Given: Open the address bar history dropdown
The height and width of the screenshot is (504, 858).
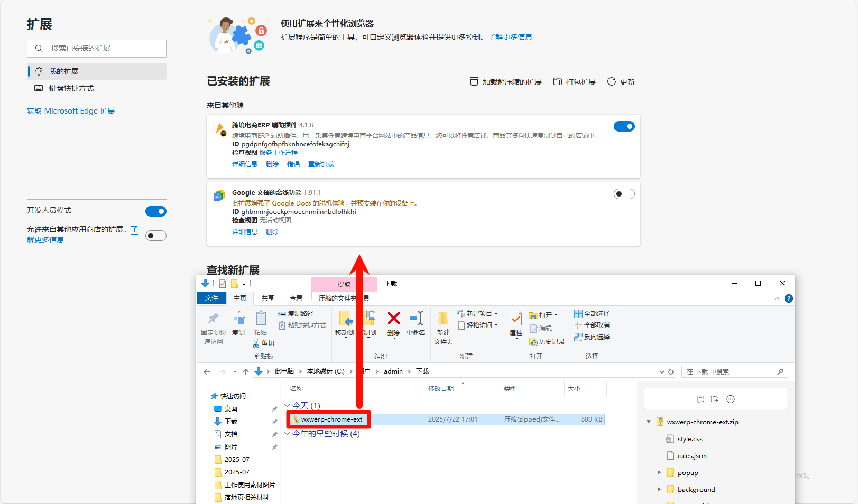Looking at the screenshot, I should pos(661,372).
